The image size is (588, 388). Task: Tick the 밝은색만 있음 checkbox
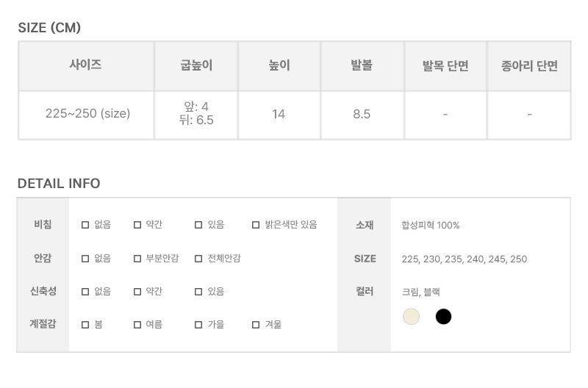click(256, 225)
